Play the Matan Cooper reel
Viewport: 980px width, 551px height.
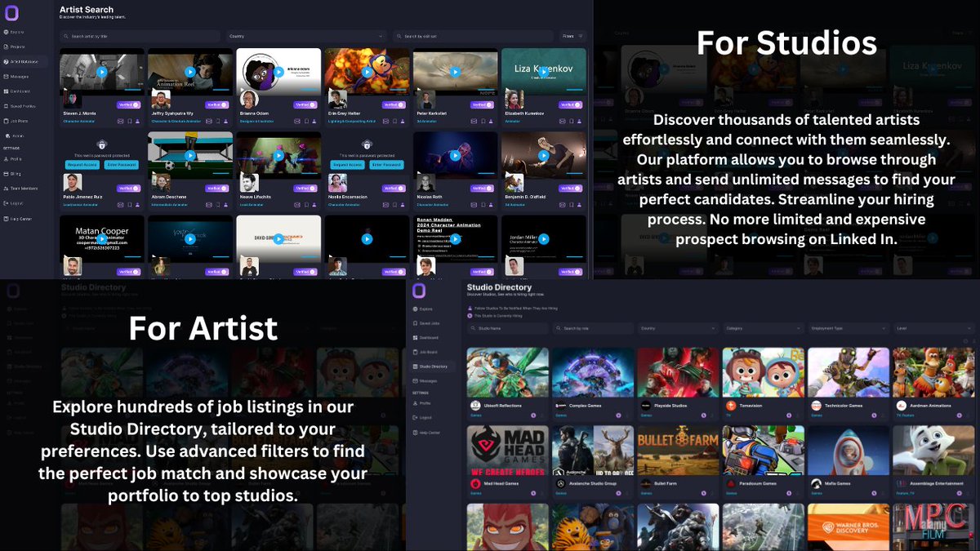pos(102,239)
